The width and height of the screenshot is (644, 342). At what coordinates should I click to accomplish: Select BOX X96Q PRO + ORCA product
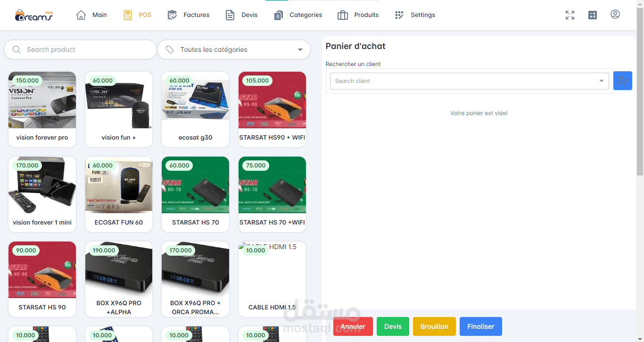click(x=196, y=279)
